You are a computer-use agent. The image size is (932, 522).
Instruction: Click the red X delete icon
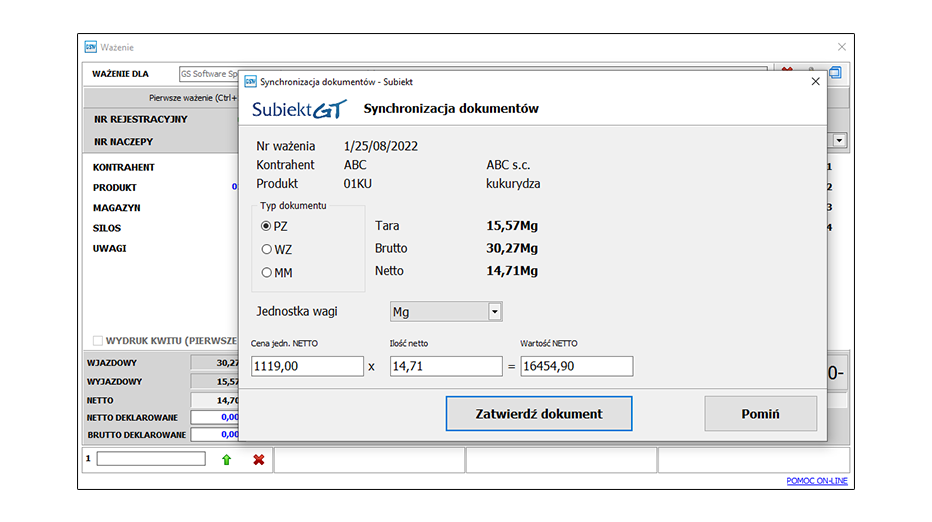[x=258, y=459]
